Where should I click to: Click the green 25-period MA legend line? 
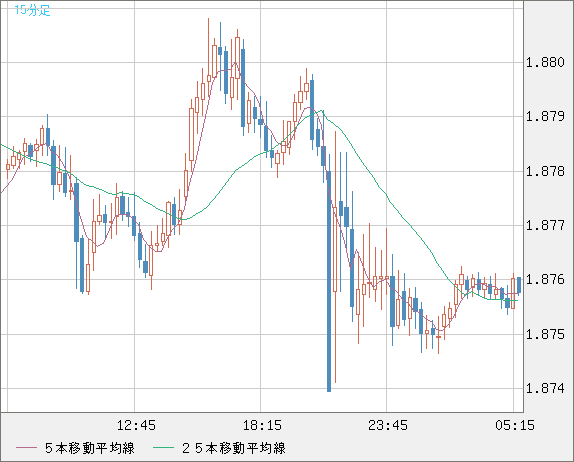(x=163, y=448)
